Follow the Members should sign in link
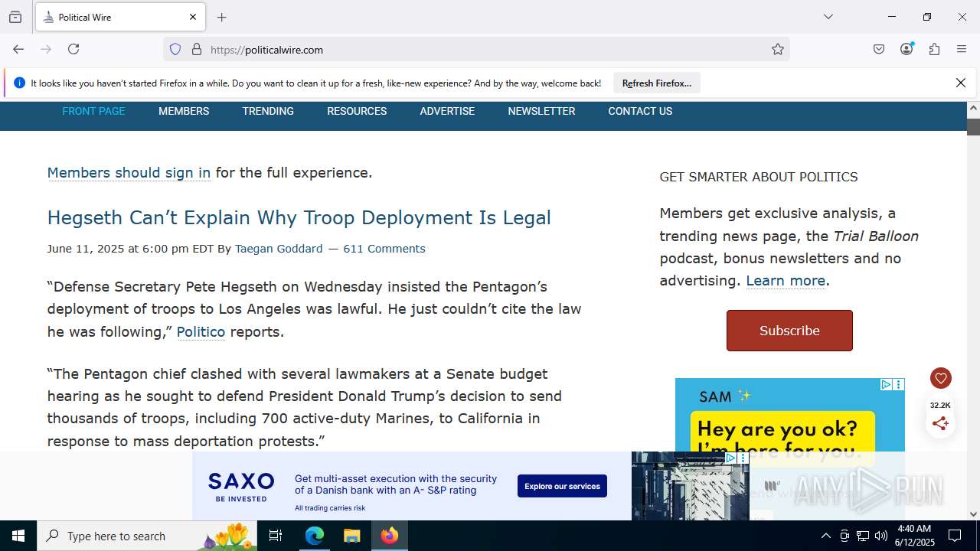The width and height of the screenshot is (980, 551). tap(129, 173)
